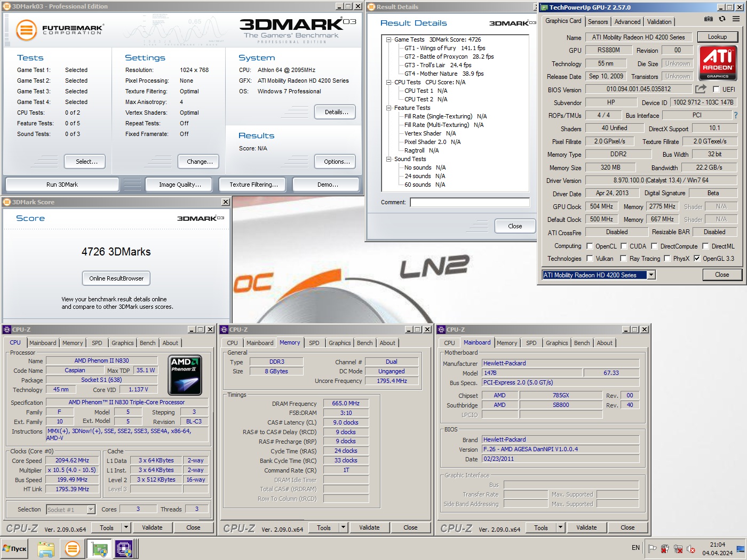This screenshot has width=747, height=560.
Task: Click Close in the Result Details window
Action: [x=515, y=226]
